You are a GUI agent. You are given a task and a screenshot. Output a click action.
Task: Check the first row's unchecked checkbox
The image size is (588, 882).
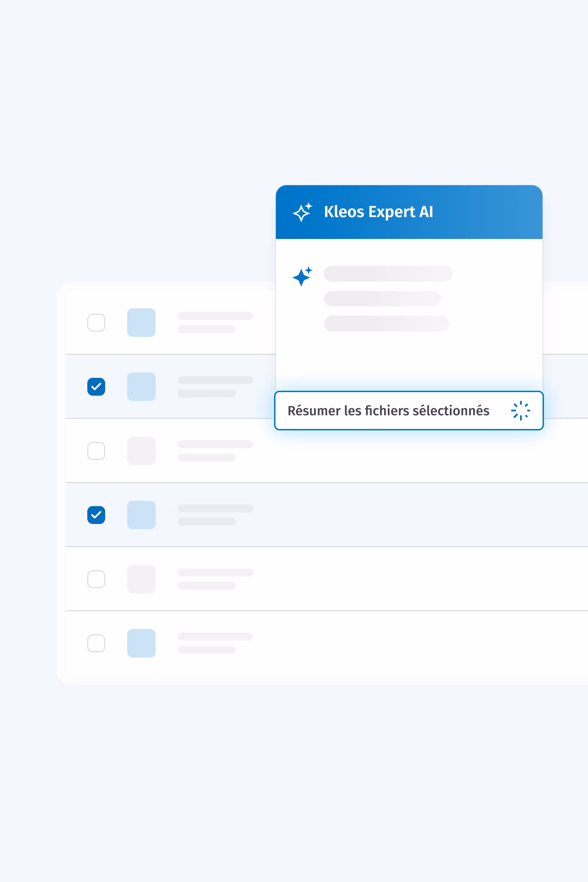click(96, 323)
